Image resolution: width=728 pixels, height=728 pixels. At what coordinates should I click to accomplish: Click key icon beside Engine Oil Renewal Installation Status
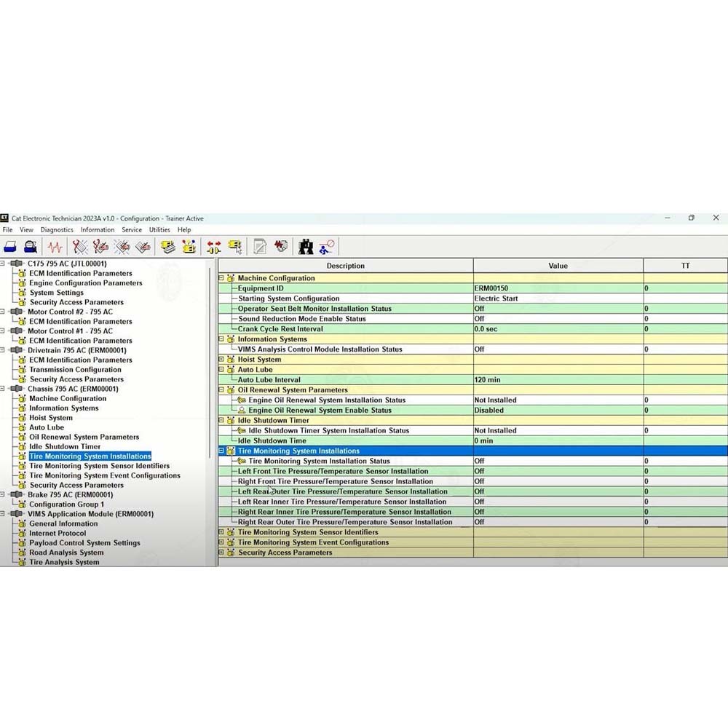pos(242,400)
